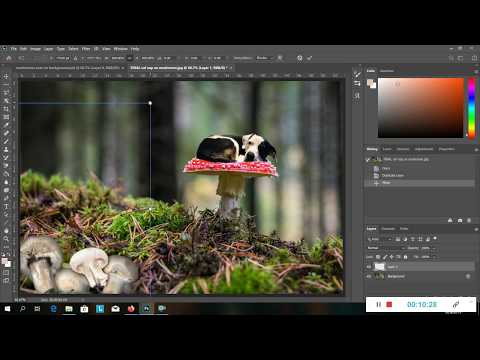Click lock position icon in Layers panel
The image size is (480, 360).
pos(392,257)
